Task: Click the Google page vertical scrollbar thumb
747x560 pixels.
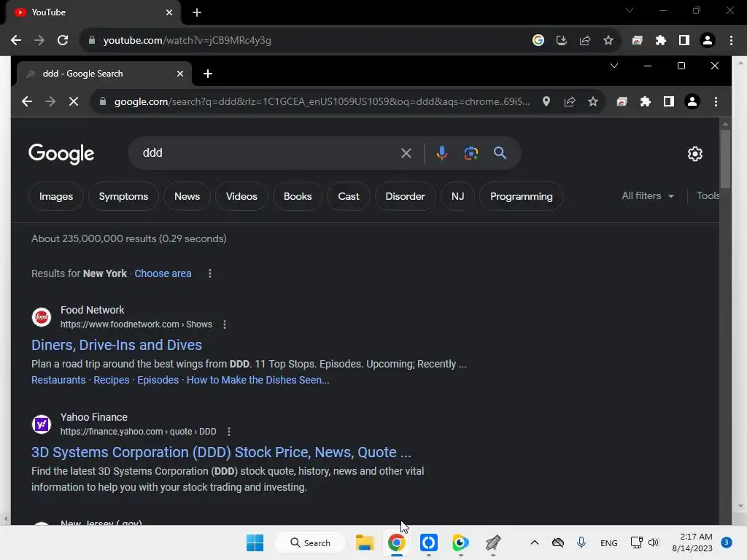Action: pyautogui.click(x=725, y=159)
